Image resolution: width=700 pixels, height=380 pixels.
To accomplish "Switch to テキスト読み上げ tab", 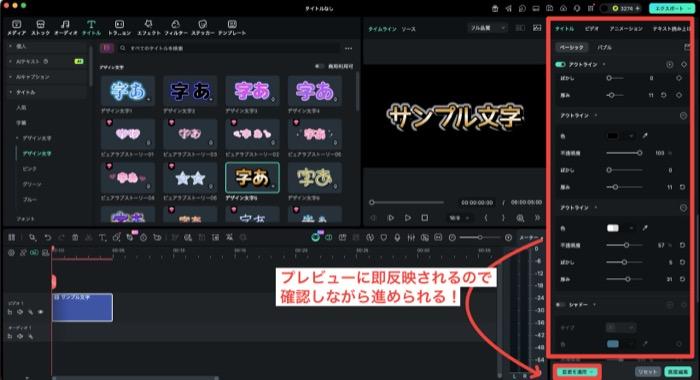I will click(x=671, y=29).
